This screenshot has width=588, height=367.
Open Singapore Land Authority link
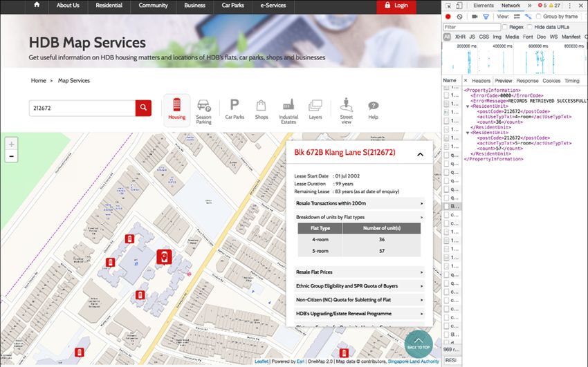coord(413,361)
